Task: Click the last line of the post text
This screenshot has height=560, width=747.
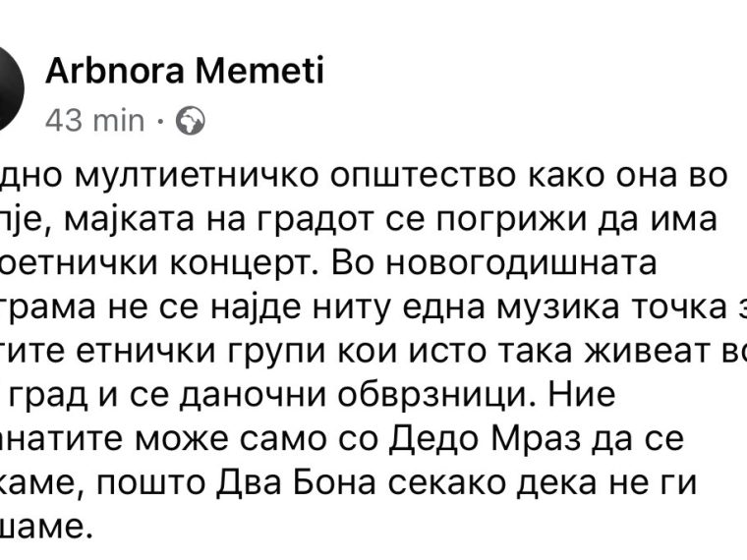Action: 45,527
